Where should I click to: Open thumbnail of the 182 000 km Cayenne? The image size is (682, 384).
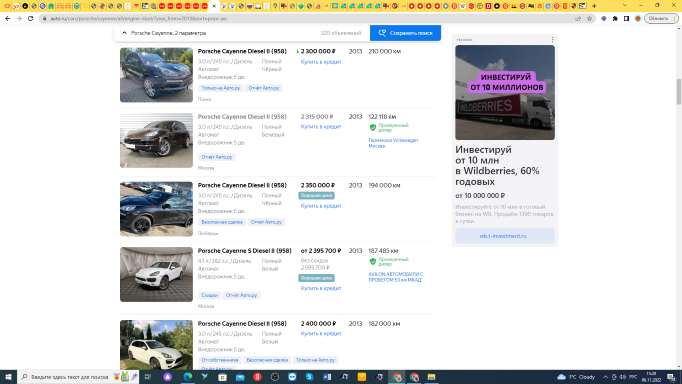click(156, 345)
